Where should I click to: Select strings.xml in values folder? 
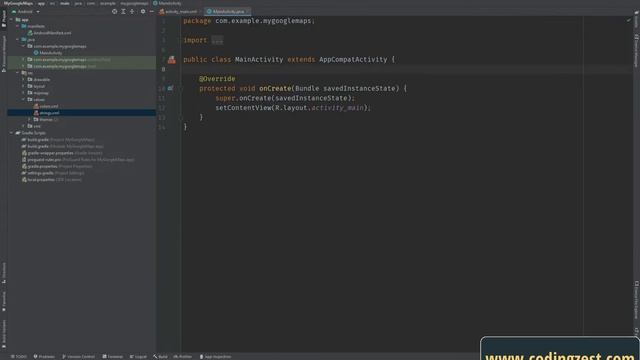pyautogui.click(x=81, y=113)
